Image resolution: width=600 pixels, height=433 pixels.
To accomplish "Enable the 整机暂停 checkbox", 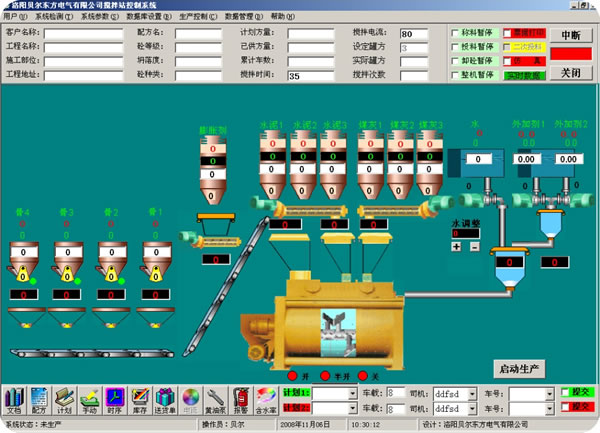I will 455,75.
